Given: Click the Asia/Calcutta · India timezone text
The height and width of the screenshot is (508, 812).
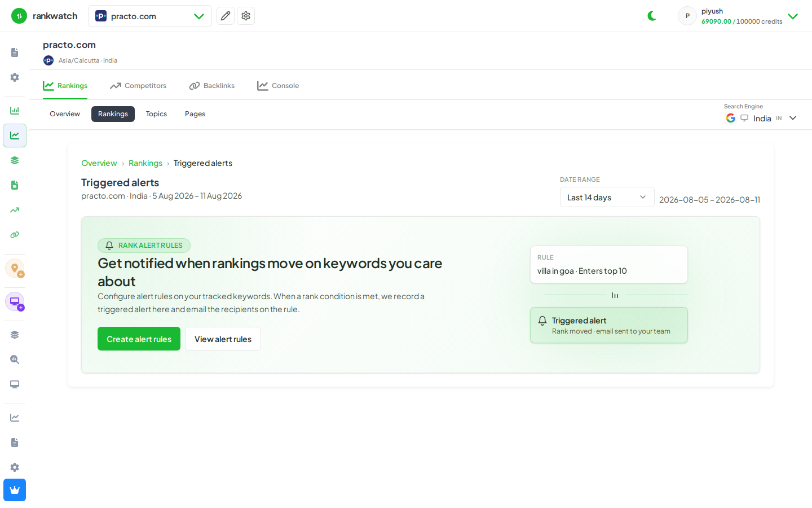Looking at the screenshot, I should click(x=88, y=60).
